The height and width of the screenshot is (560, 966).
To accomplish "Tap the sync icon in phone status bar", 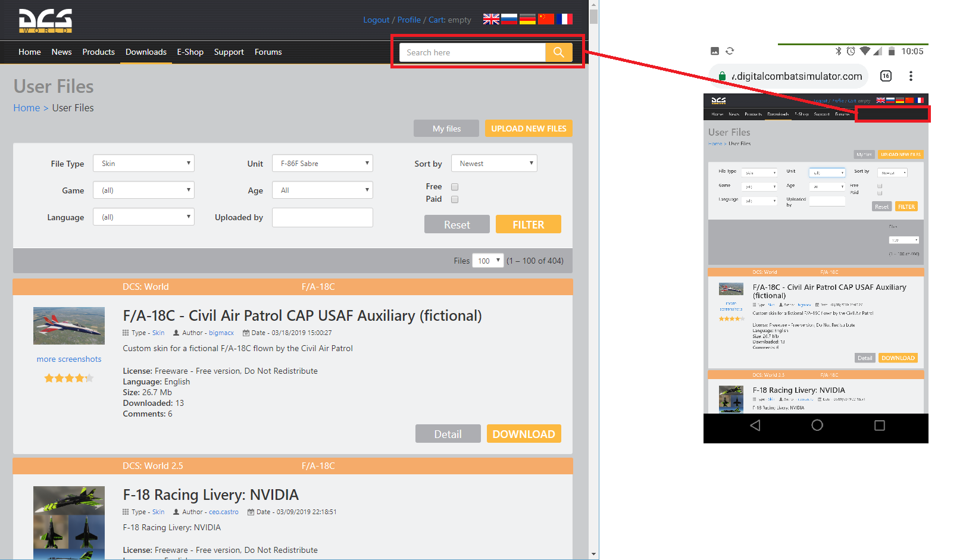I will coord(730,51).
